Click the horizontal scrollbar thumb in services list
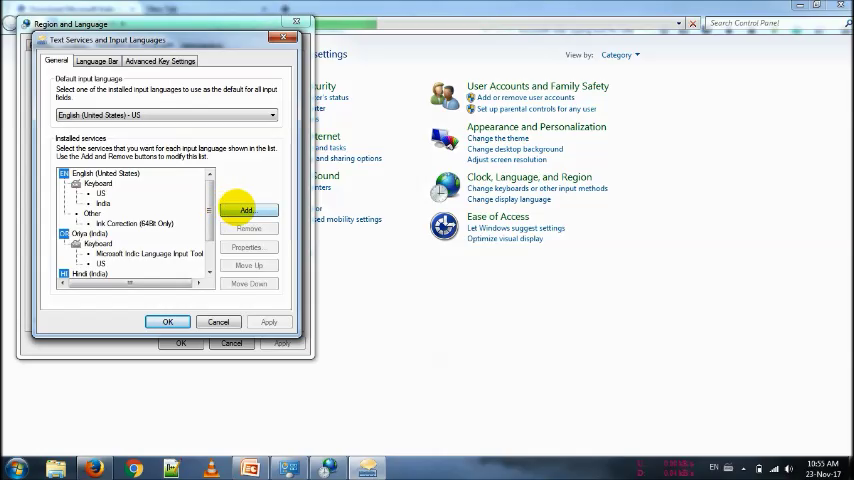Screen dimensions: 854x480 coord(130,283)
